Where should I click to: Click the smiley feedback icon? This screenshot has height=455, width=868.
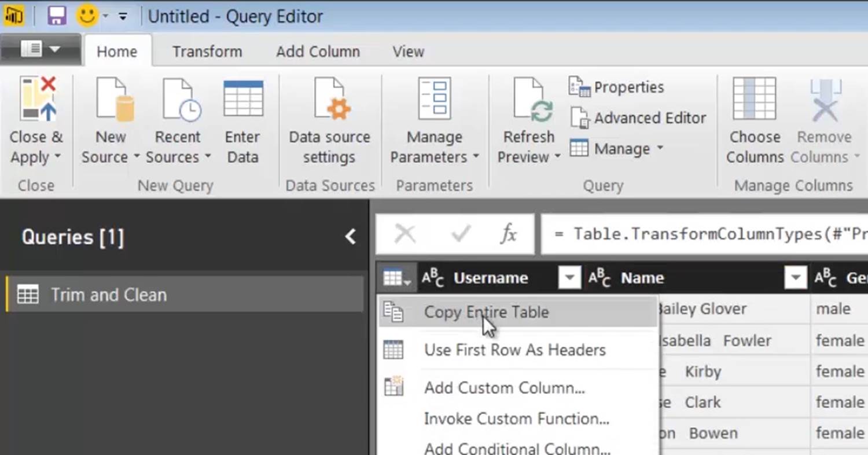point(87,16)
